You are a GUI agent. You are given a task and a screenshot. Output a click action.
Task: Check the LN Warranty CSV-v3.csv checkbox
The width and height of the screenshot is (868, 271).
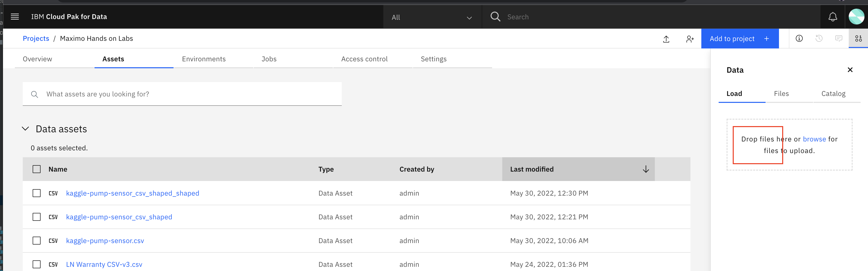point(36,265)
